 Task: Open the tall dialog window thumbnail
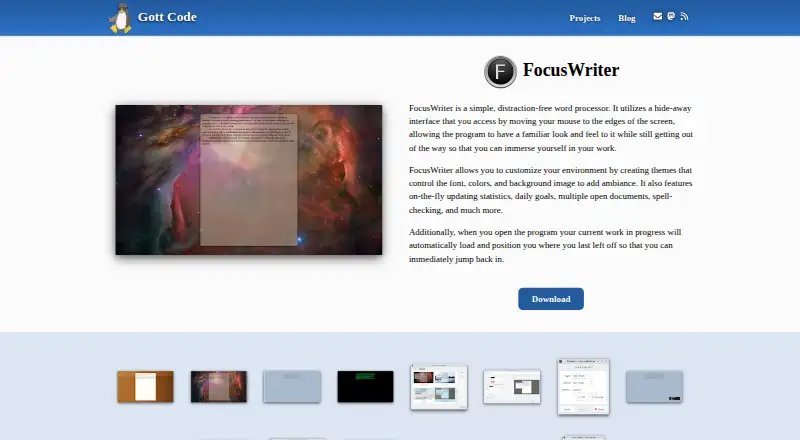point(583,386)
